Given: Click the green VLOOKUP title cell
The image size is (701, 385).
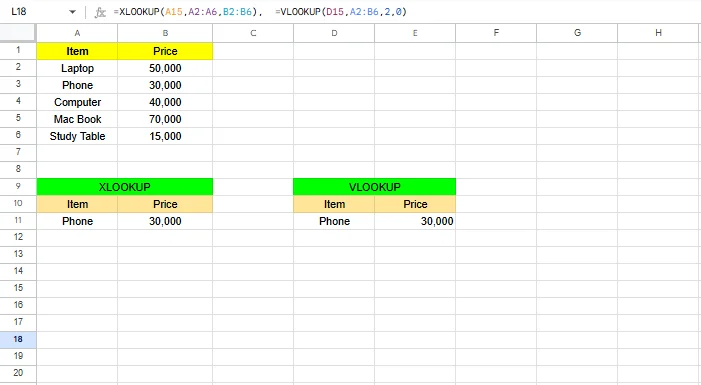Looking at the screenshot, I should pos(374,187).
